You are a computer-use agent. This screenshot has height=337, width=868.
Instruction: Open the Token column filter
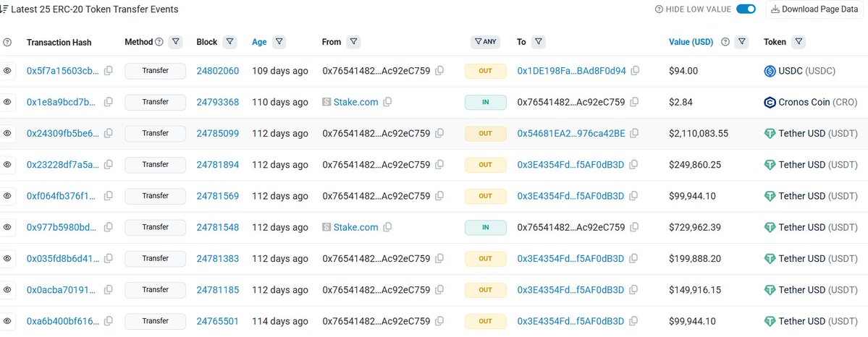point(799,41)
